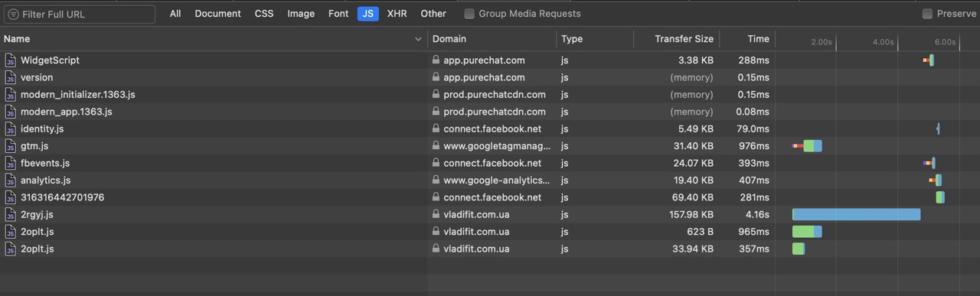980x296 pixels.
Task: Click JS icon for modern_initializer.1363.js
Action: coord(11,95)
